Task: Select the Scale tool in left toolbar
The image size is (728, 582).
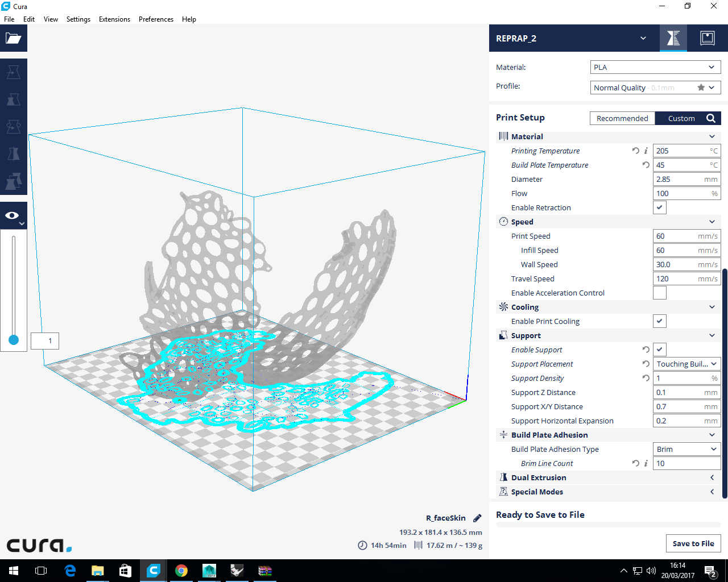Action: [x=14, y=99]
